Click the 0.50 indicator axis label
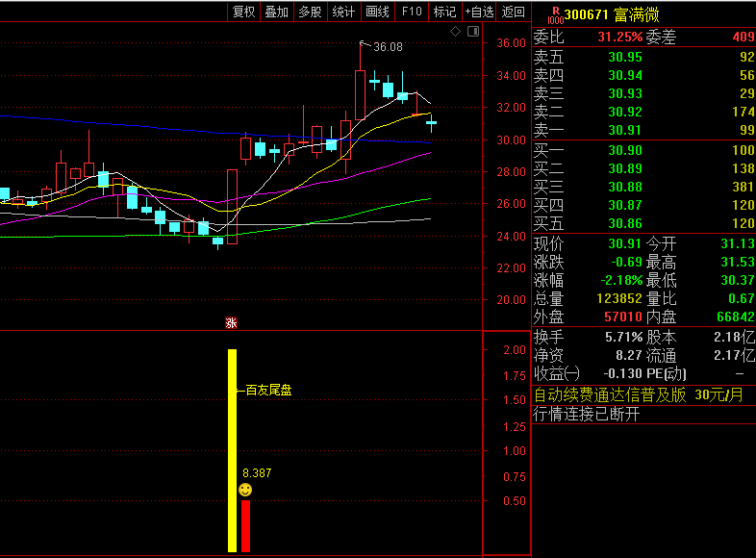 click(515, 501)
